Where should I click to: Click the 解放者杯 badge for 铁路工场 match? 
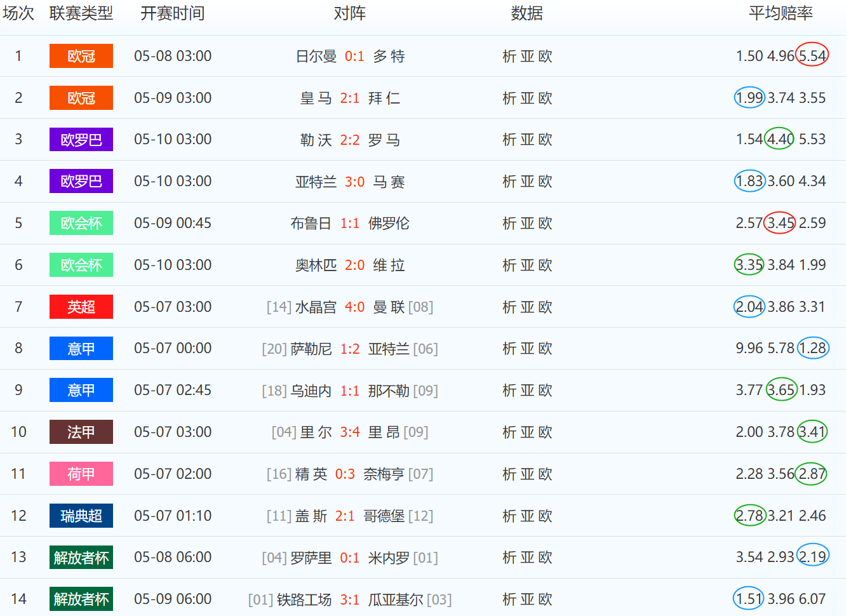click(81, 599)
